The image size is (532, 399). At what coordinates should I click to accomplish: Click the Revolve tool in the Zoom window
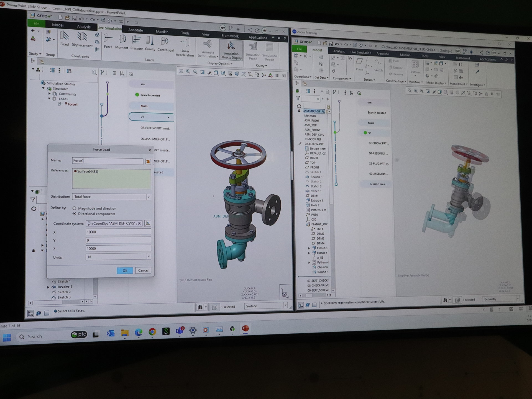(x=396, y=74)
